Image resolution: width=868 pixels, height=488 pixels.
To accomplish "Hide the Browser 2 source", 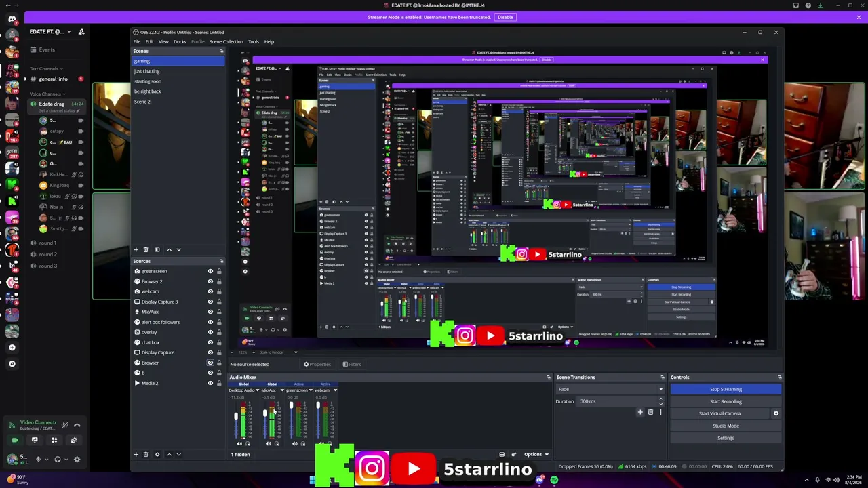I will (x=210, y=281).
